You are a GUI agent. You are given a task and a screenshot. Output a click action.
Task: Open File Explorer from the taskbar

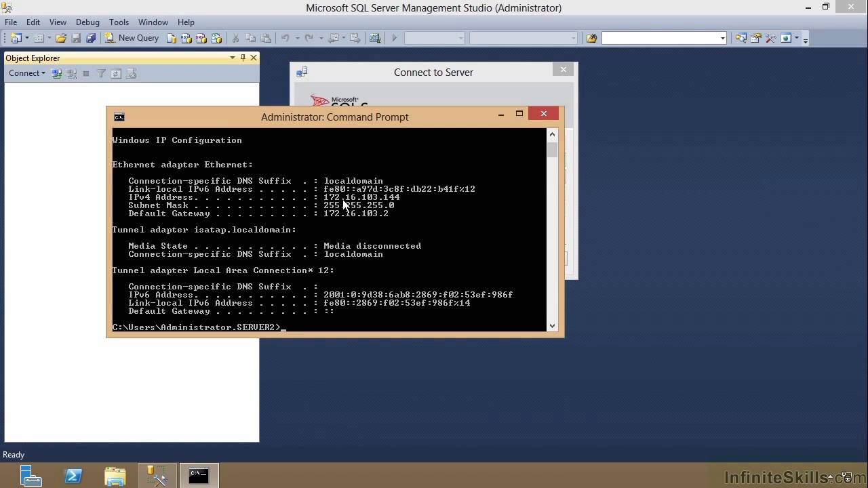(115, 476)
